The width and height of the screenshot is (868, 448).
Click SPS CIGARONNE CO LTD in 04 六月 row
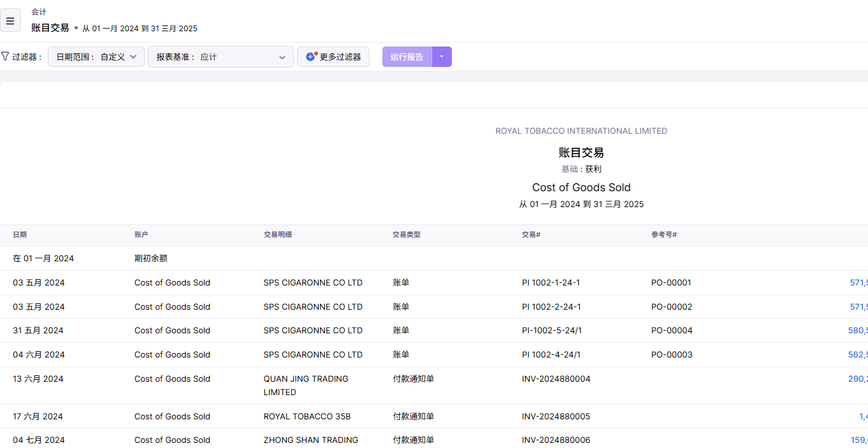(x=313, y=354)
